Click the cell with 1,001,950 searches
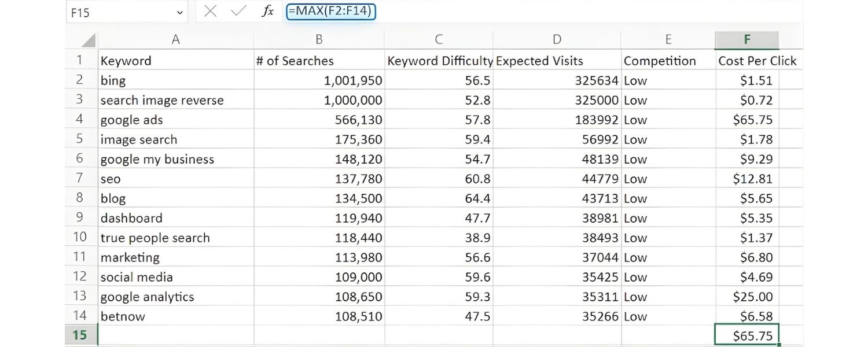 coord(318,80)
